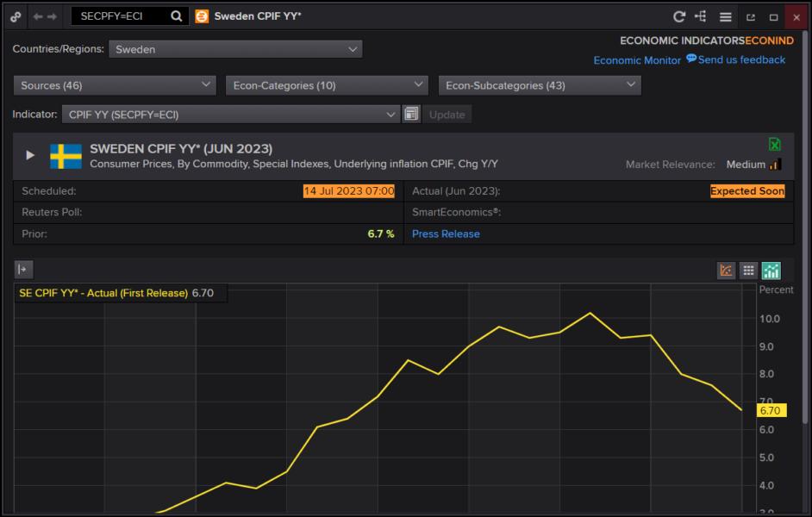Export to Excel using the green icon
Image resolution: width=812 pixels, height=517 pixels.
pos(774,145)
